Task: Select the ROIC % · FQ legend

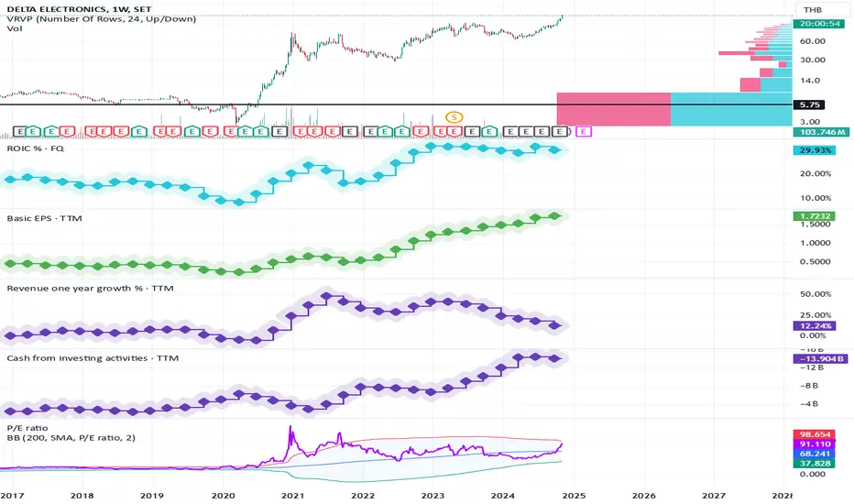Action: coord(36,148)
